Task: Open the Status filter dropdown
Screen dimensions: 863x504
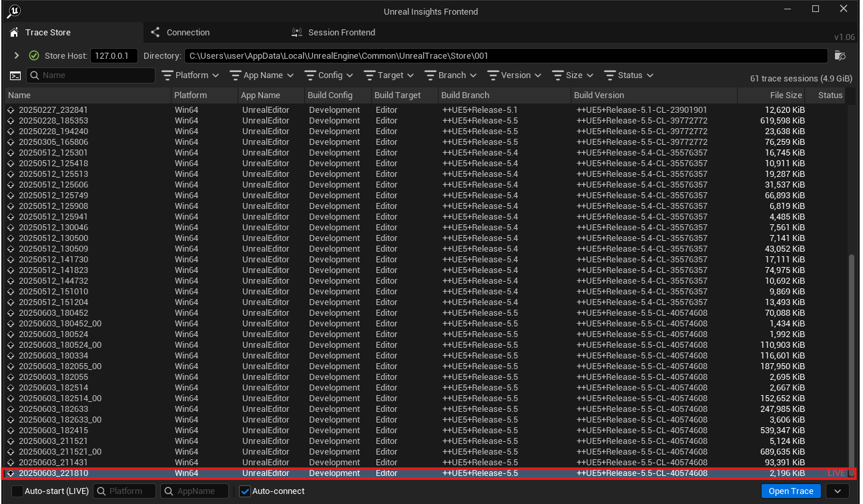Action: [629, 75]
